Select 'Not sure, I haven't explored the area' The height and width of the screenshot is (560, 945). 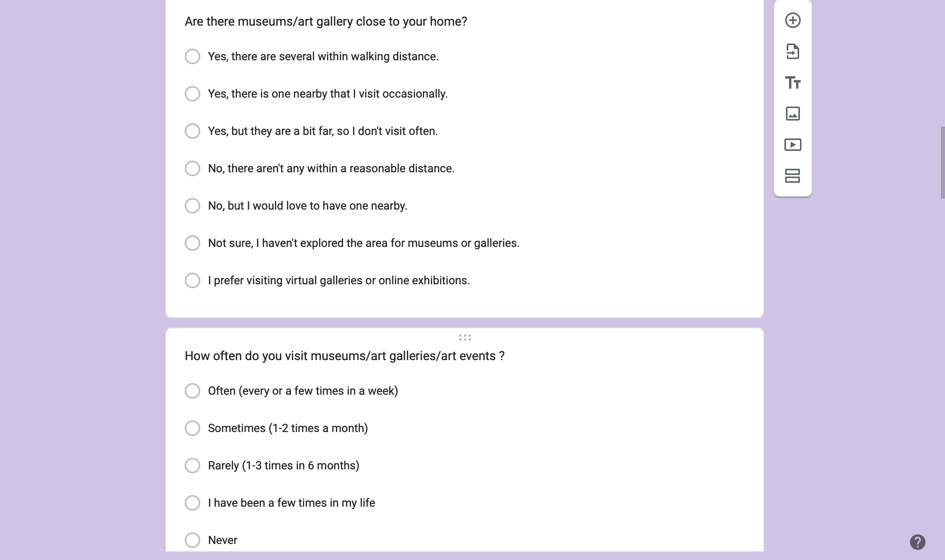(x=192, y=243)
